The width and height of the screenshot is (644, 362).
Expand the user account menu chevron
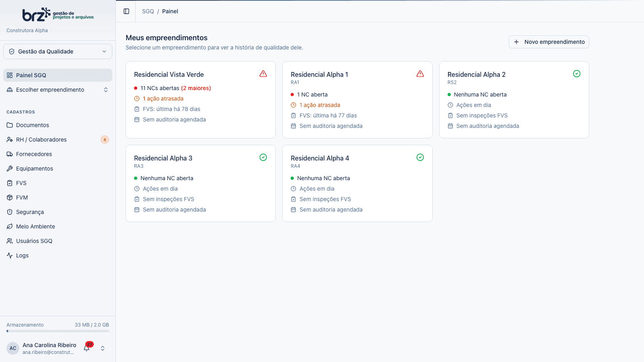[x=103, y=348]
